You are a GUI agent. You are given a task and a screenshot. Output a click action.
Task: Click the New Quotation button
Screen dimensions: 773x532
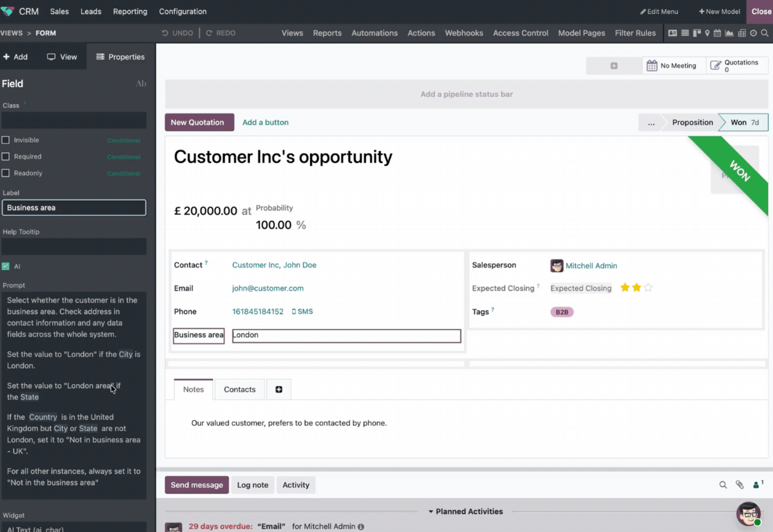tap(197, 122)
